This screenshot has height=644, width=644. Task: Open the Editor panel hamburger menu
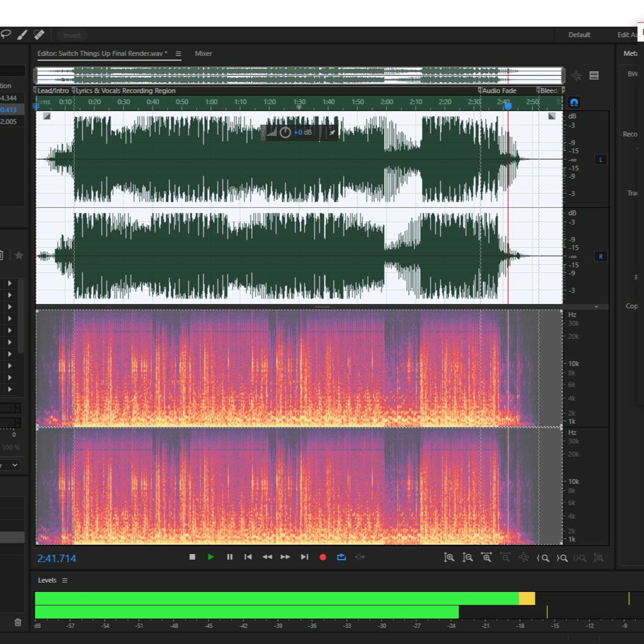pyautogui.click(x=178, y=54)
